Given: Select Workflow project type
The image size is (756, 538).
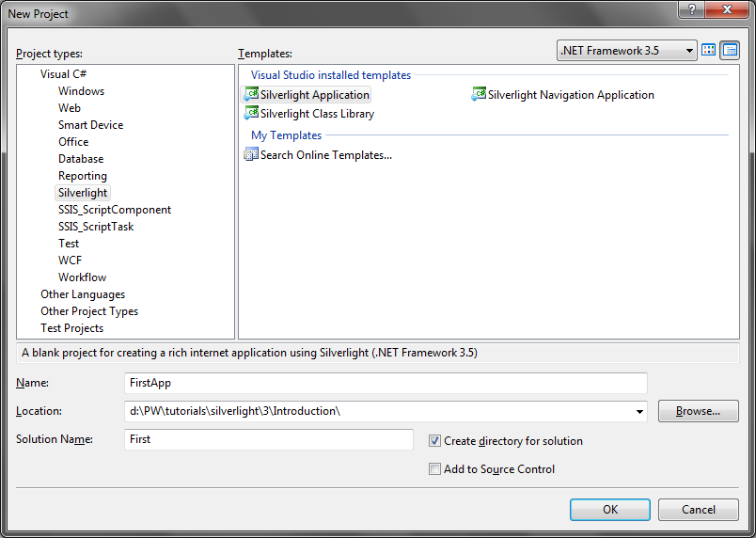Looking at the screenshot, I should (x=82, y=277).
